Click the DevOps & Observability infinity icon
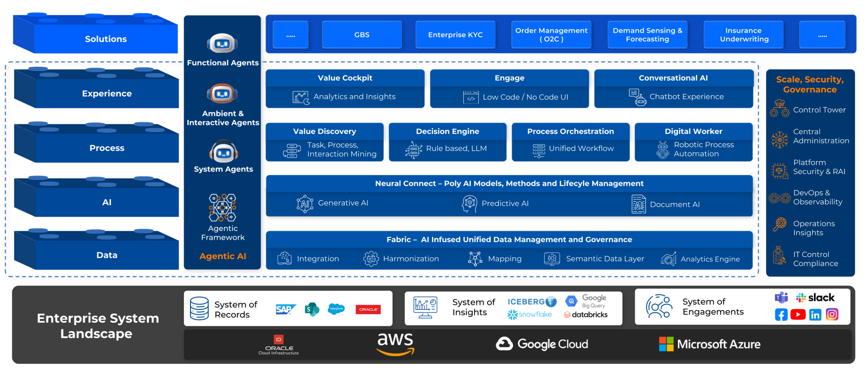Screen dimensions: 868x376 click(x=779, y=198)
